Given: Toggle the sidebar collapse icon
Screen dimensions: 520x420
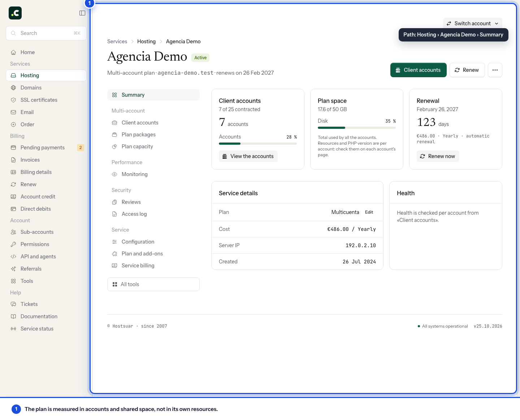Looking at the screenshot, I should pos(82,13).
